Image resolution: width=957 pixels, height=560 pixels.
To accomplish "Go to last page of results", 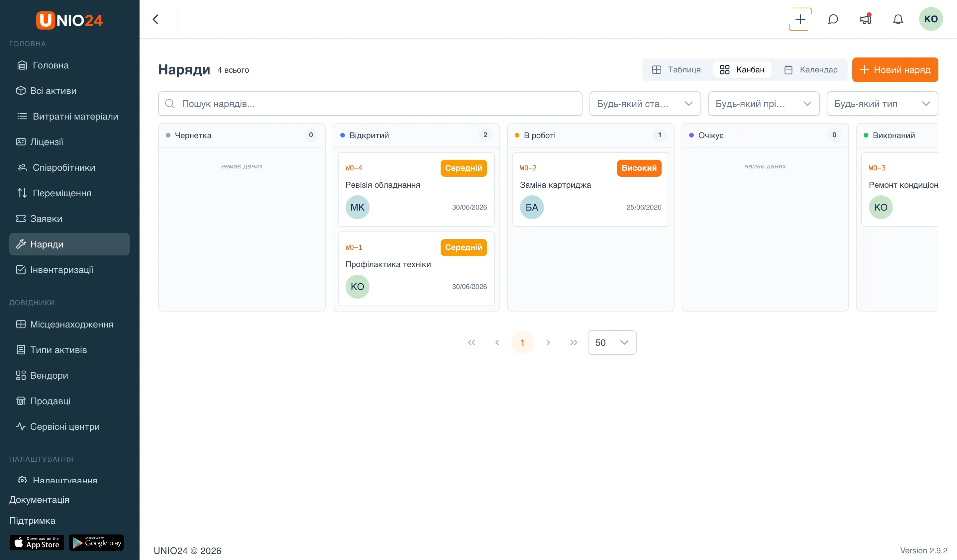I will [x=574, y=342].
